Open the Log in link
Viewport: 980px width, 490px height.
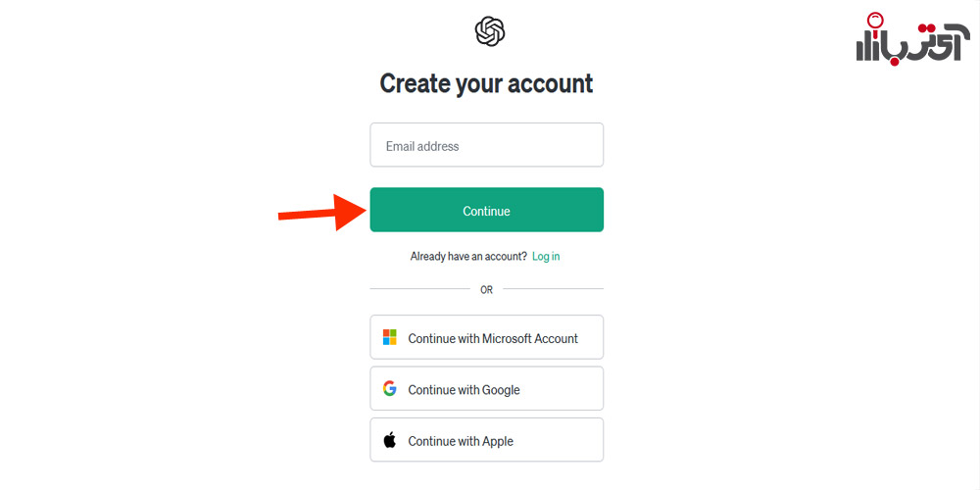[546, 256]
